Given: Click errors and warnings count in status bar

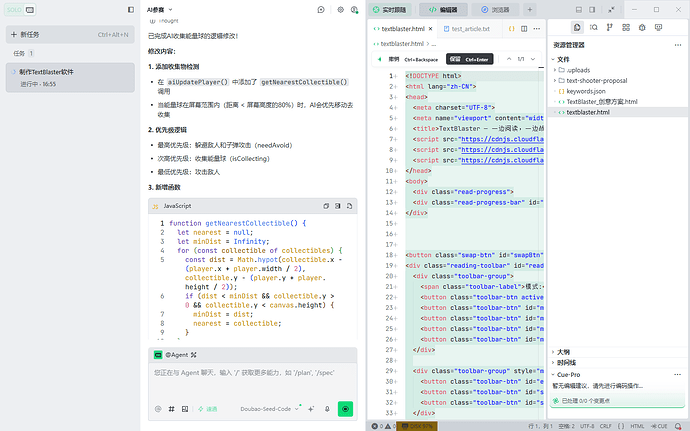Looking at the screenshot, I should [384, 426].
